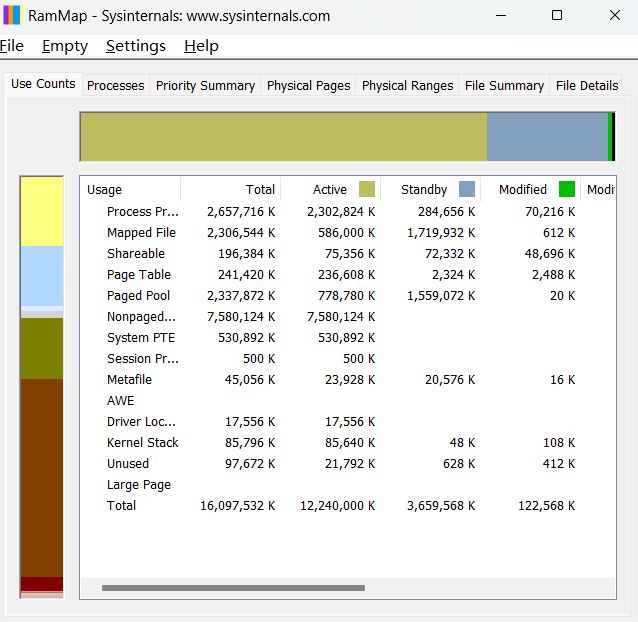
Task: Sort by the Standby column header
Action: click(430, 190)
